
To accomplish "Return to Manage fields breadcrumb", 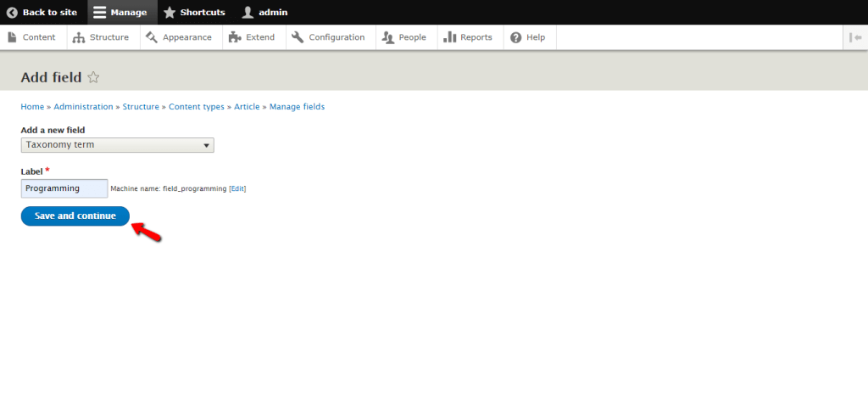I will 297,106.
